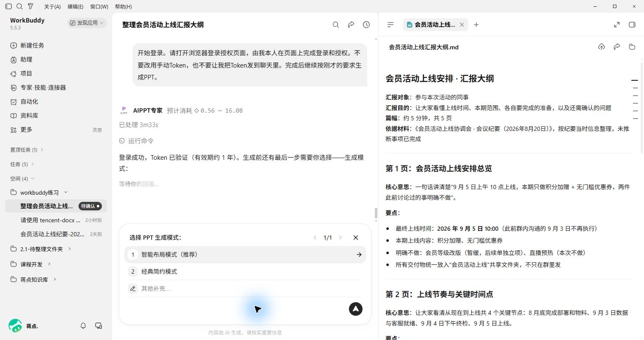The image size is (644, 340).
Task: Open the 编辑(E) menu
Action: pyautogui.click(x=76, y=6)
